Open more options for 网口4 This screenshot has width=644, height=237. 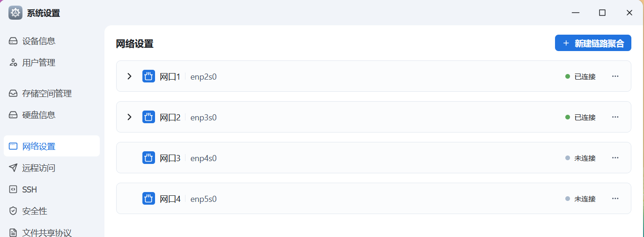coord(615,199)
